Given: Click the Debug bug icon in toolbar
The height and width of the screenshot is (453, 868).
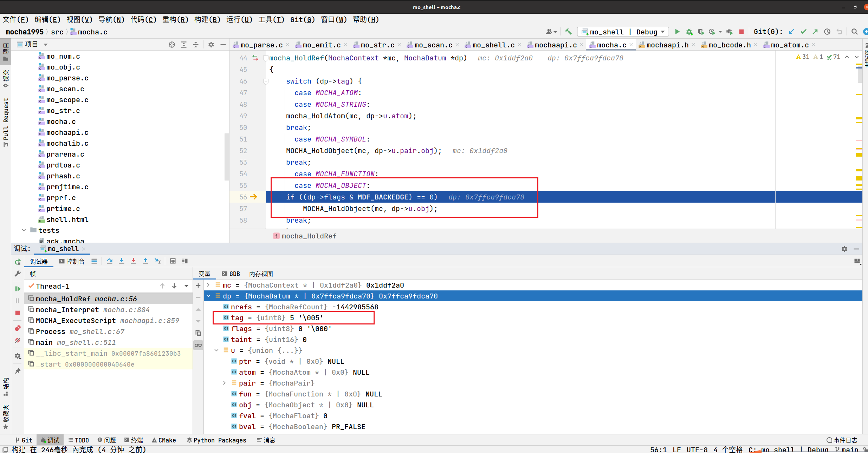Looking at the screenshot, I should click(x=689, y=32).
